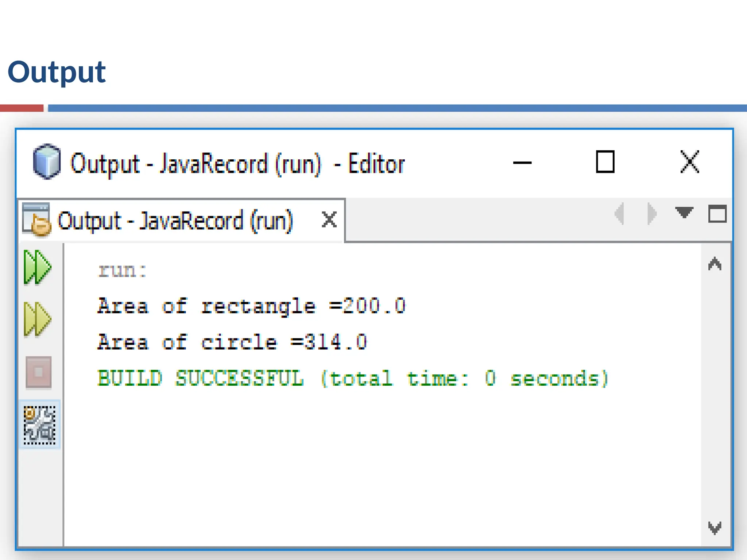Maximize the output panel with the square icon
This screenshot has width=747, height=560.
[717, 214]
